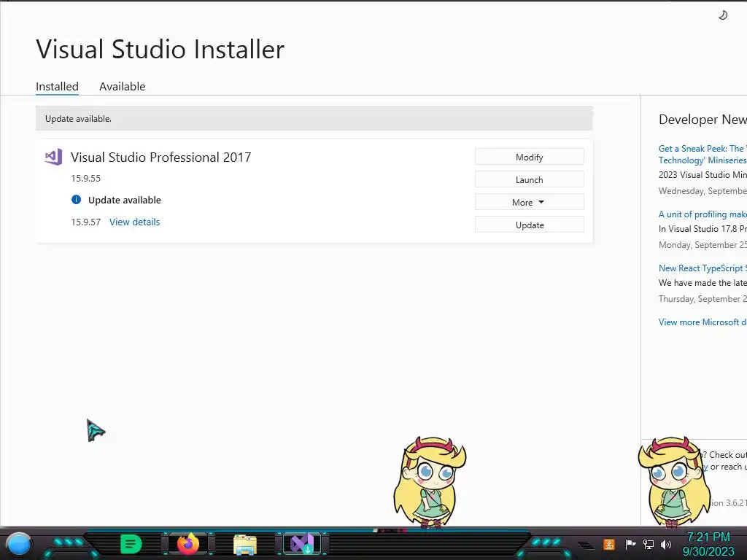Click the Update button
This screenshot has height=560, width=747.
coord(530,225)
